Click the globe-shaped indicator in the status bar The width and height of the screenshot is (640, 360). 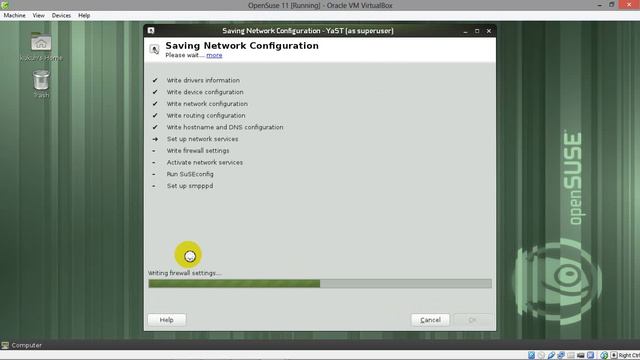click(604, 356)
